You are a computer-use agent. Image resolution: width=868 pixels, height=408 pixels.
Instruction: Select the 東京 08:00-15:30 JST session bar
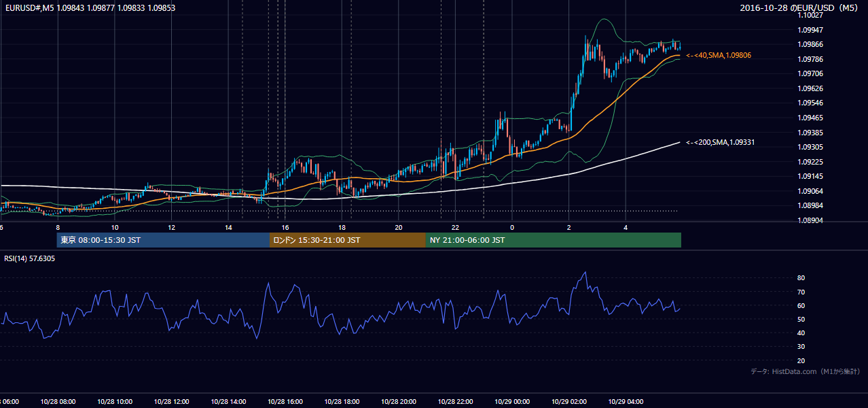(163, 240)
